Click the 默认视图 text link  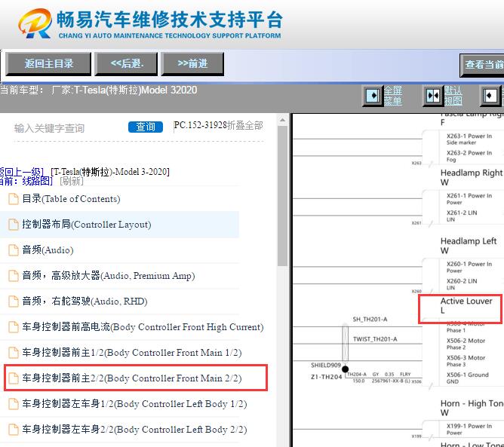453,96
